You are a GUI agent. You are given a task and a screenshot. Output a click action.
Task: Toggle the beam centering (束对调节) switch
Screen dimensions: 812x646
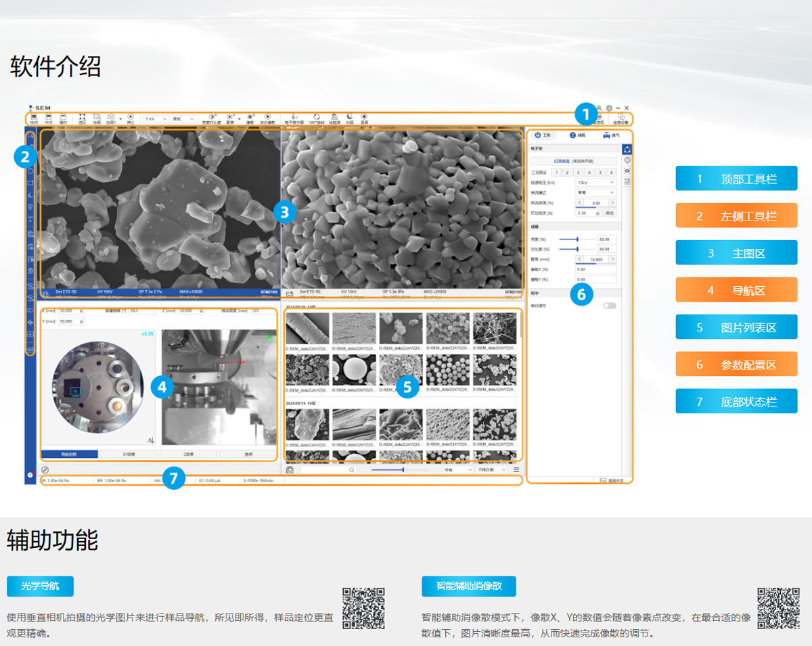[609, 306]
